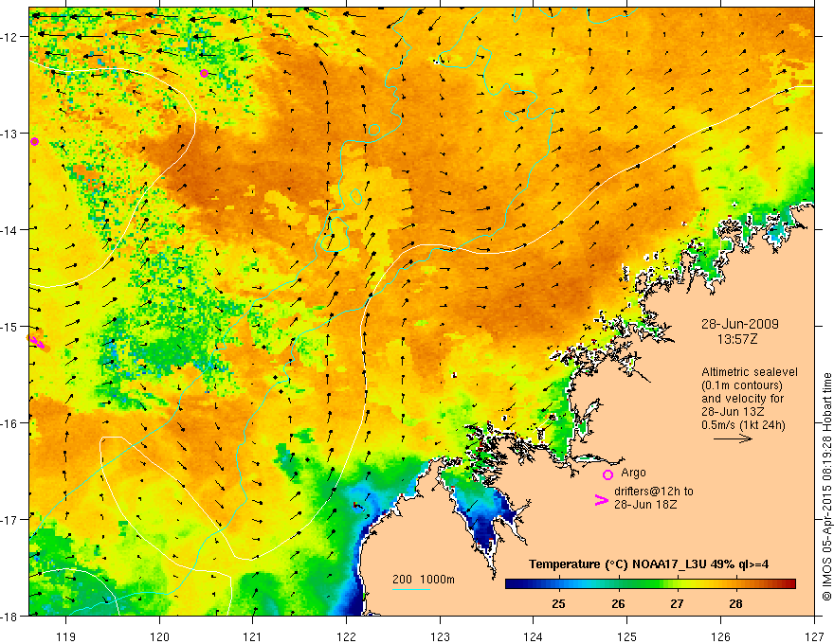Click the '28-Jun 18Z' drifter legend text
834x644 pixels.
(x=645, y=505)
